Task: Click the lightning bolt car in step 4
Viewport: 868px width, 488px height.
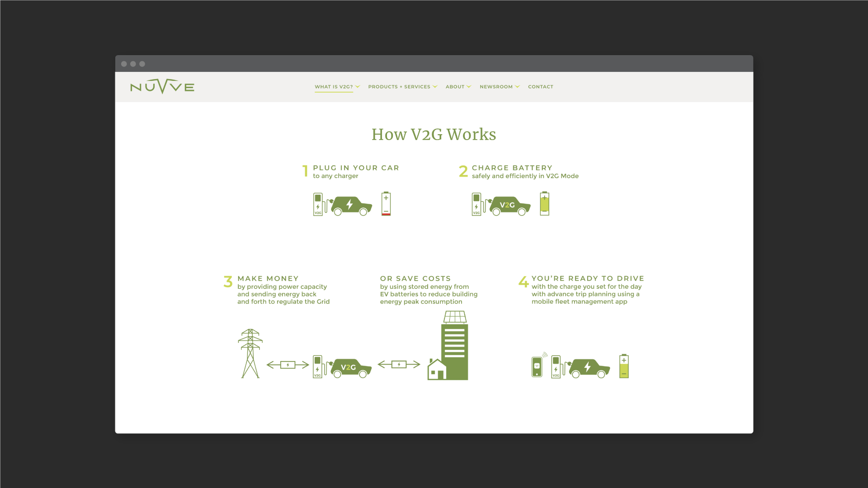Action: click(x=589, y=368)
